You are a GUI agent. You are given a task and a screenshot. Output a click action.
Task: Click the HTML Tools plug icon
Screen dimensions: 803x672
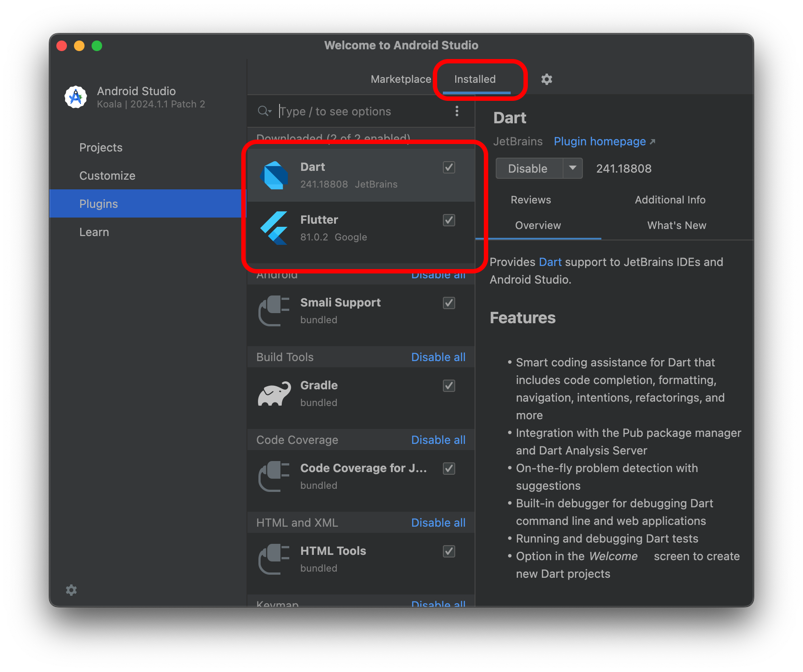pyautogui.click(x=274, y=559)
